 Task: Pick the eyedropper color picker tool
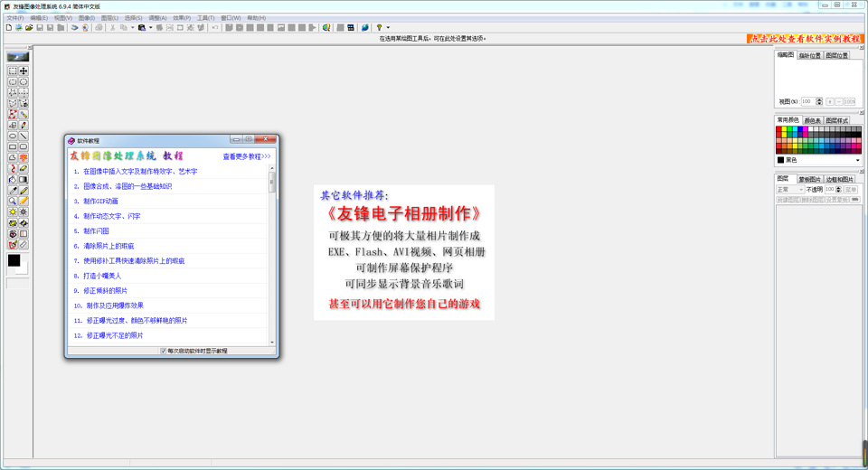coord(12,191)
